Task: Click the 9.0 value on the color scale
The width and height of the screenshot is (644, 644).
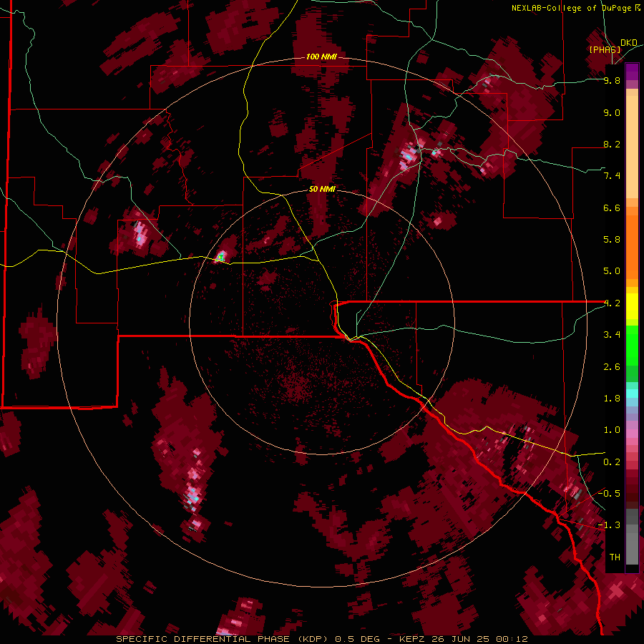Action: (x=612, y=112)
